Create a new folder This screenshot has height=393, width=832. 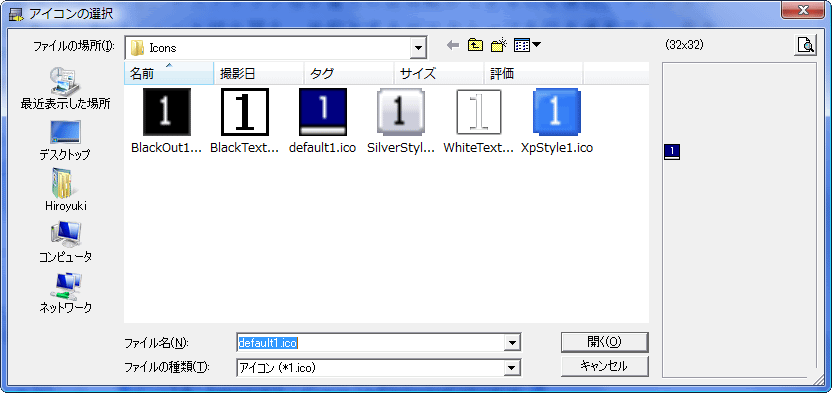[x=499, y=46]
